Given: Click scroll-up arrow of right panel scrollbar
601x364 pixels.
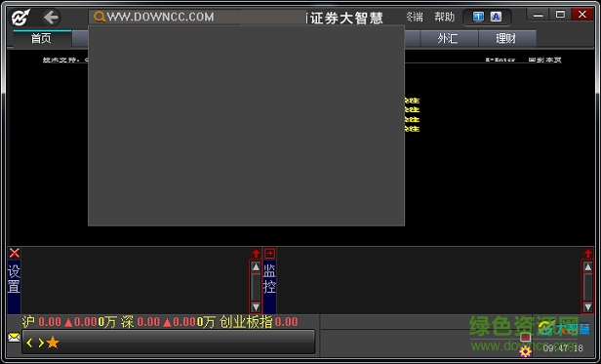Looking at the screenshot, I should click(588, 266).
